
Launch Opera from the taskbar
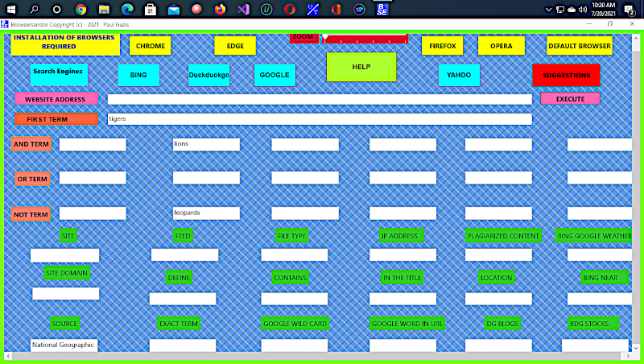coord(290,9)
